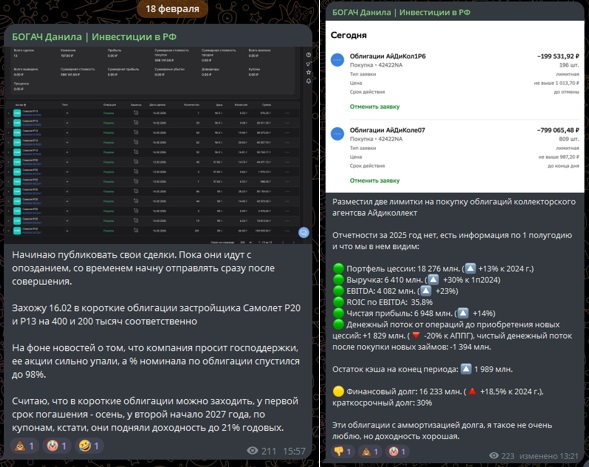Click Отменить заявку under АйДиКоле07 order
Image resolution: width=589 pixels, height=467 pixels.
[375, 181]
